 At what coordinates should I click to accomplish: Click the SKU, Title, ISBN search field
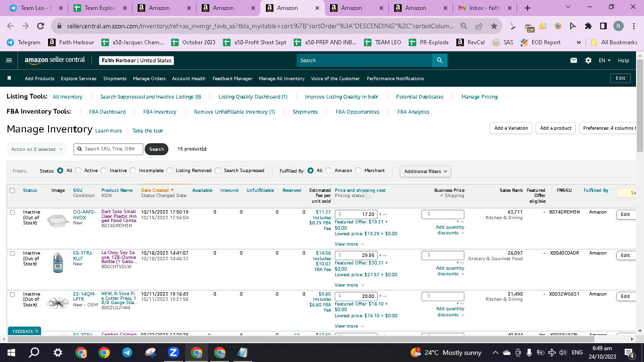(108, 149)
